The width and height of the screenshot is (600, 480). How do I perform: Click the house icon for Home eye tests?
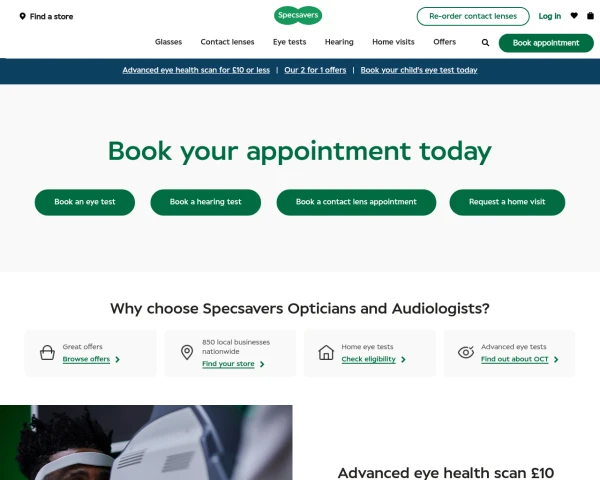tap(326, 353)
